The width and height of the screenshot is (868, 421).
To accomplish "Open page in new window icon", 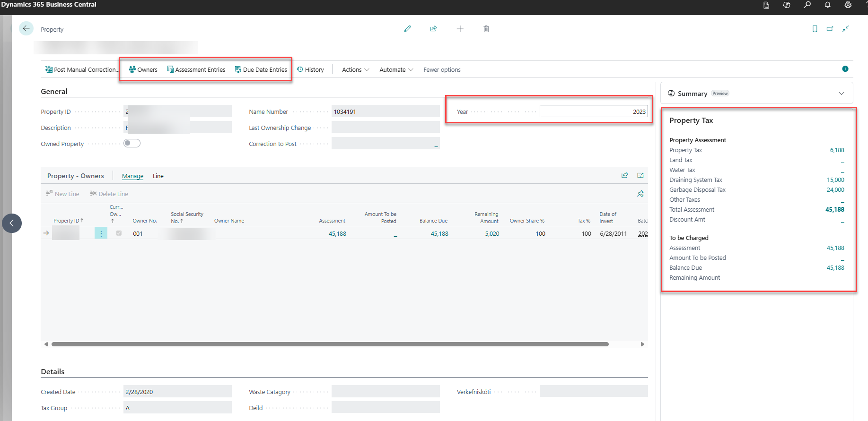I will pyautogui.click(x=830, y=29).
